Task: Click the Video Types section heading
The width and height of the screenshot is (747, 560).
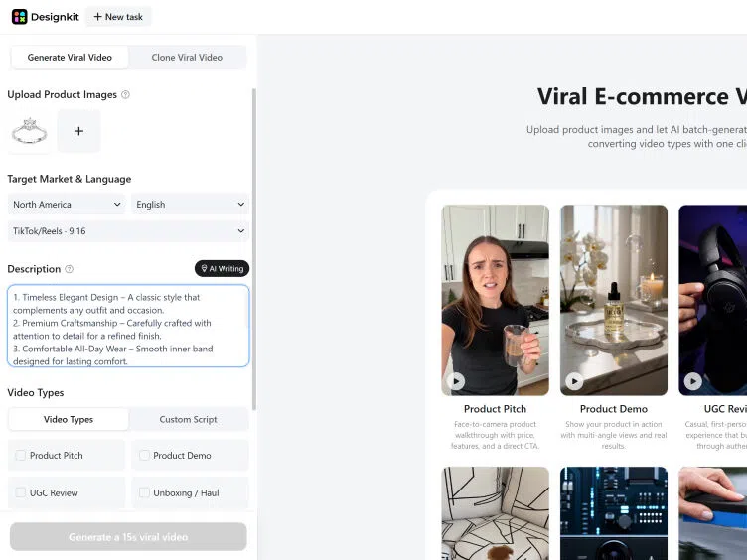Action: (35, 393)
